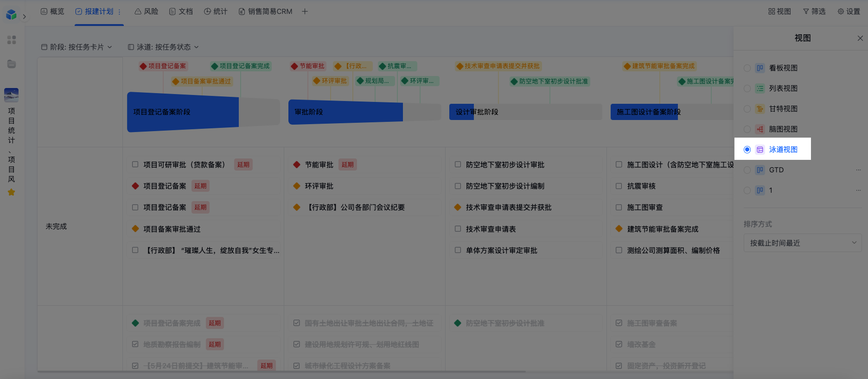Check the 单体方案设计审定审批 checkbox

(x=458, y=250)
